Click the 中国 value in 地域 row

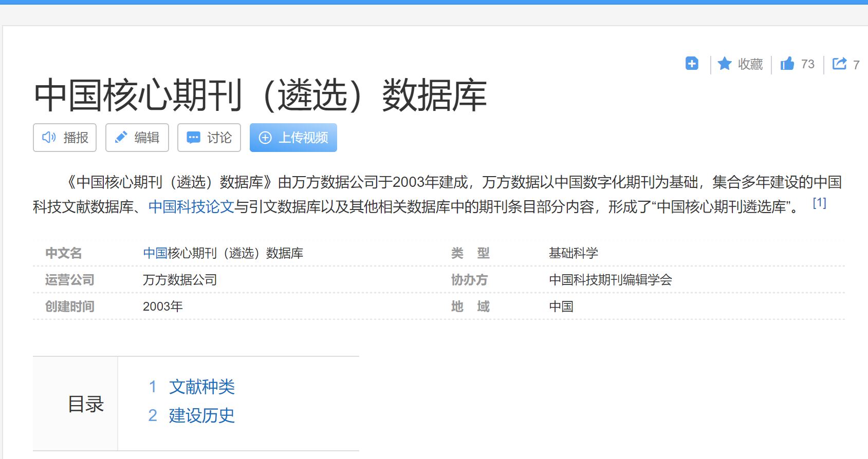point(561,307)
